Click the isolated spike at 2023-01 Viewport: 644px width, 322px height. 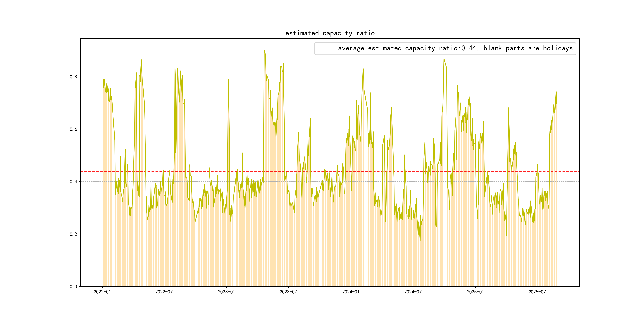pyautogui.click(x=228, y=80)
